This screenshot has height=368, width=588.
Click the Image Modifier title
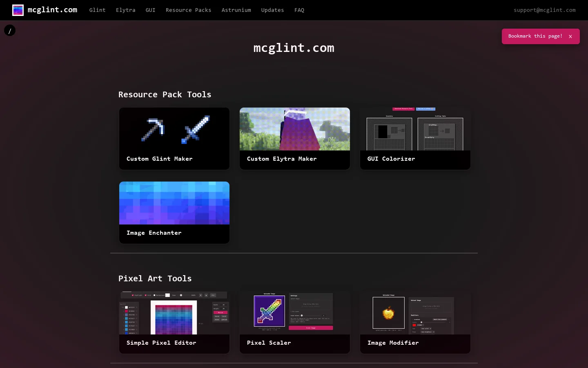pyautogui.click(x=393, y=343)
